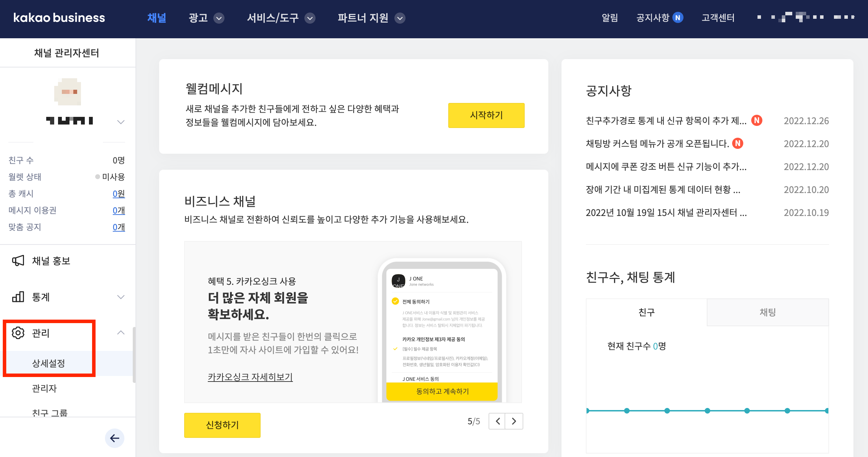The width and height of the screenshot is (868, 457).
Task: Collapse the 관리 sidebar section chevron
Action: (x=121, y=333)
